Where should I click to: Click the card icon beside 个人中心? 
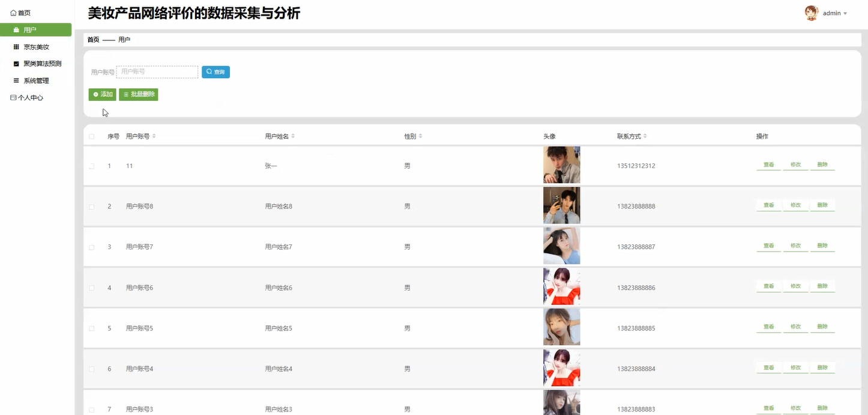pos(13,97)
